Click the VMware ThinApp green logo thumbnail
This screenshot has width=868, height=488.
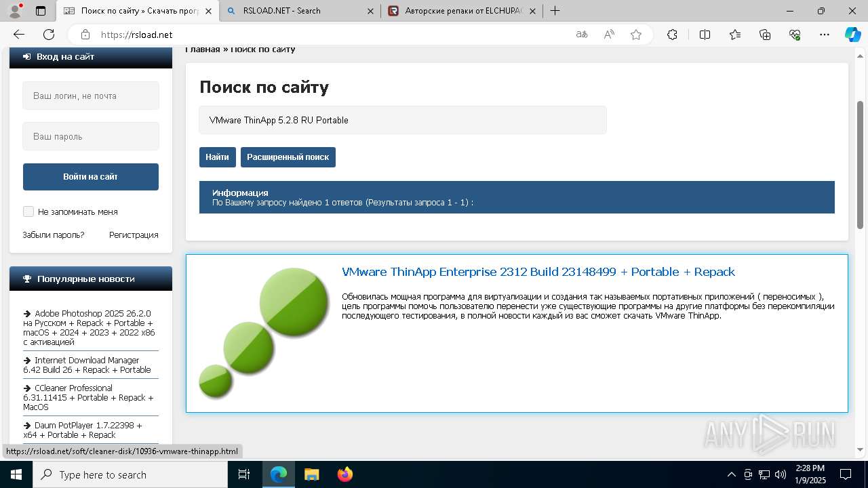(x=264, y=332)
